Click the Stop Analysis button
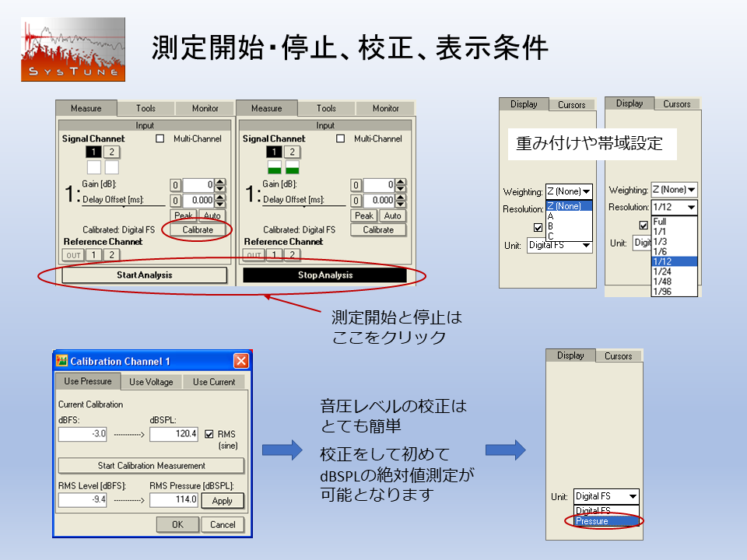Screen dimensions: 747x560 click(325, 275)
